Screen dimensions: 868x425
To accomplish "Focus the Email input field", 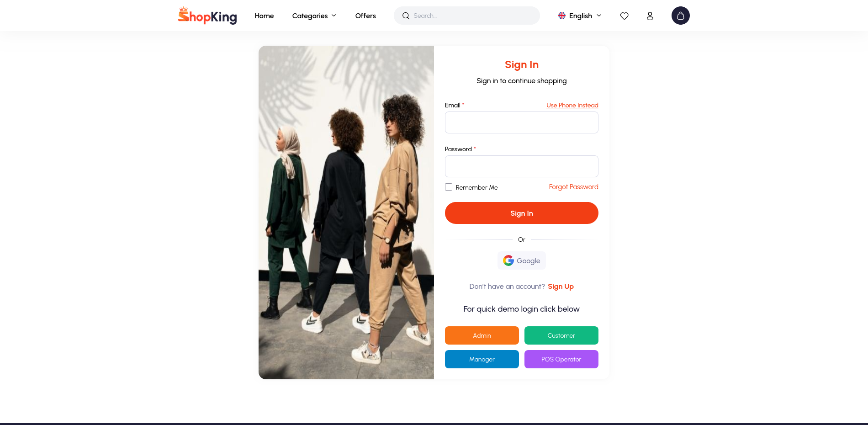I will pos(521,122).
